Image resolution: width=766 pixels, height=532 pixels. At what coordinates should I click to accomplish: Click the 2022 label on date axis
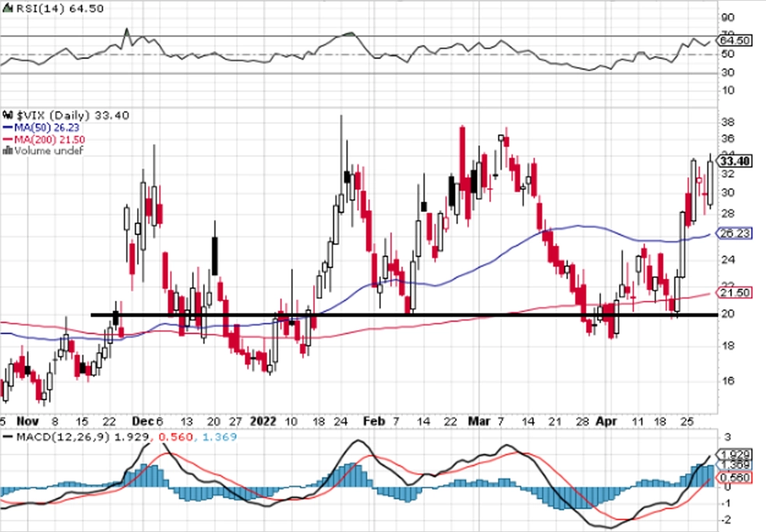263,421
